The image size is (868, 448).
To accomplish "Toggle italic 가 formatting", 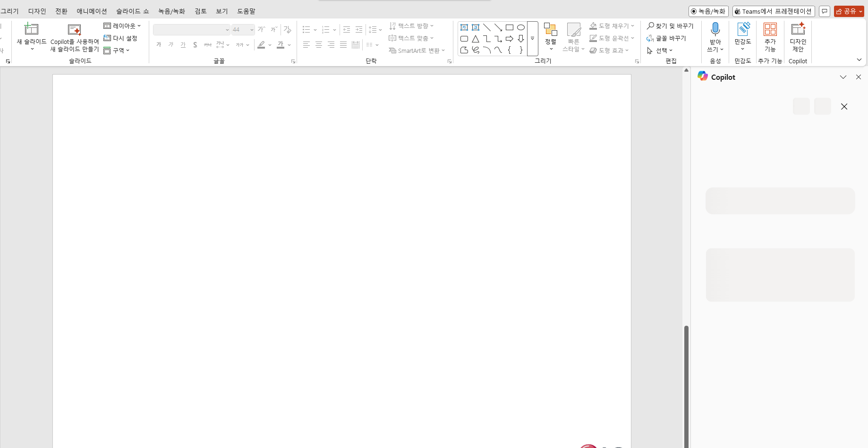I will click(171, 45).
